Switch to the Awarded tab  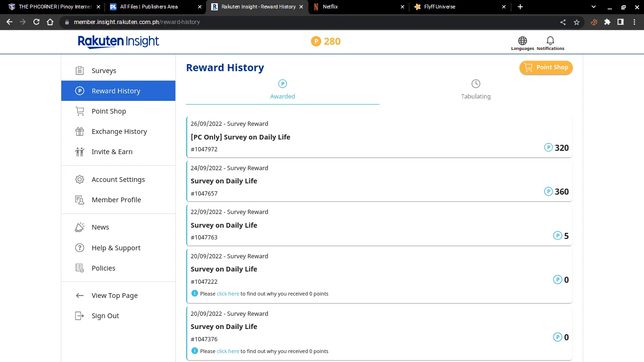(282, 90)
